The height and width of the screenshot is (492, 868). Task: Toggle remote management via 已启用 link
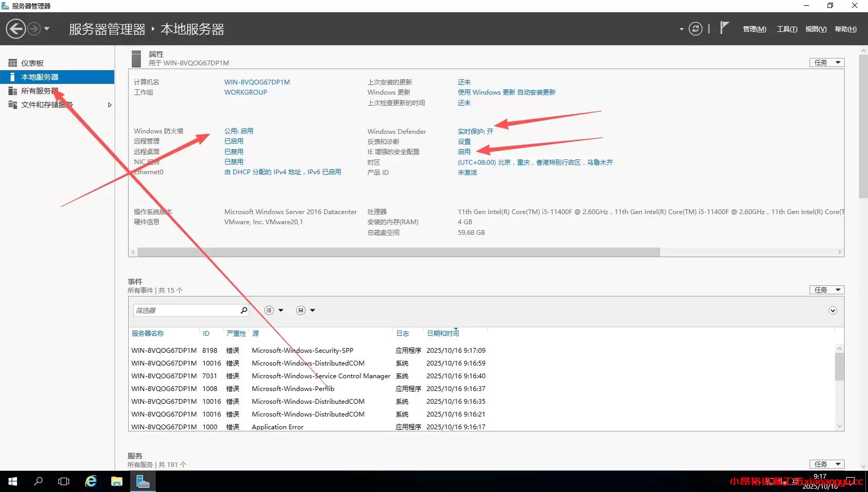point(234,141)
